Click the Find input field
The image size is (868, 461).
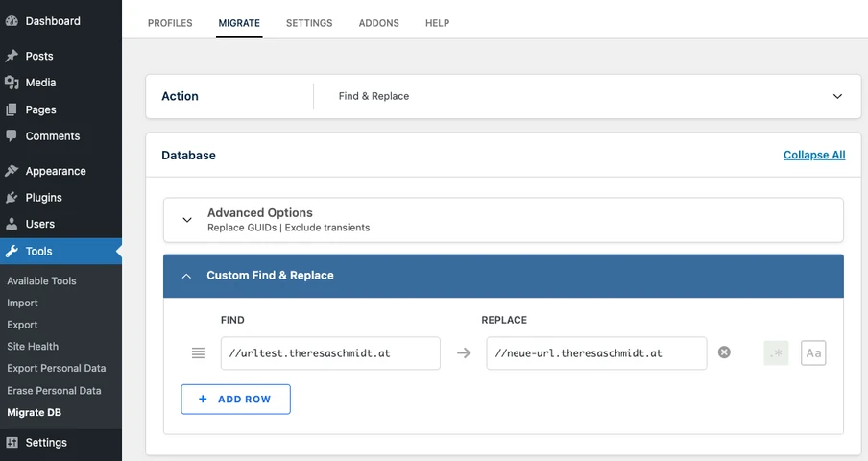(330, 353)
